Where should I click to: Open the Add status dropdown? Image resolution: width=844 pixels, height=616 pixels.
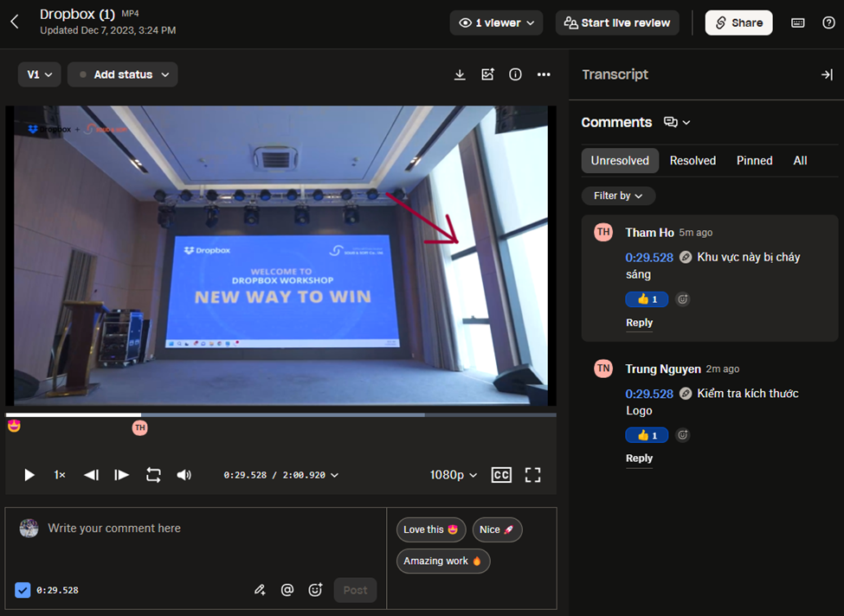(123, 74)
